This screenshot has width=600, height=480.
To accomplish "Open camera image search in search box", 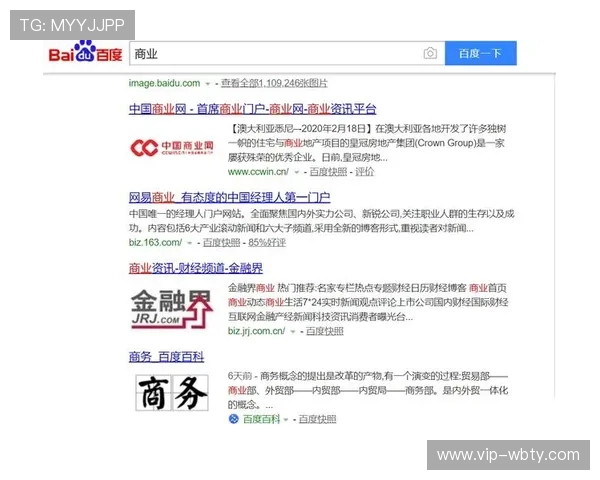I will tap(430, 53).
